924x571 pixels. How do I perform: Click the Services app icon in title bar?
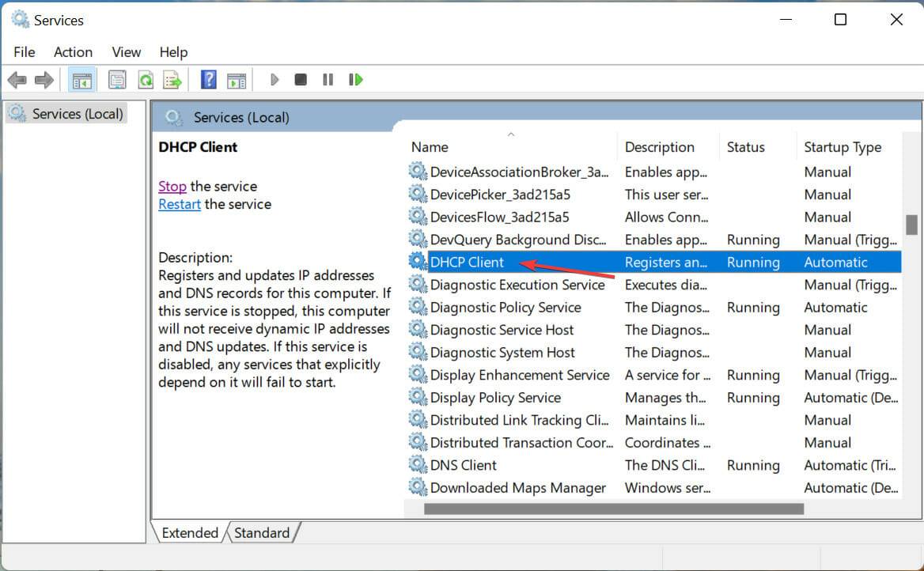click(x=20, y=20)
